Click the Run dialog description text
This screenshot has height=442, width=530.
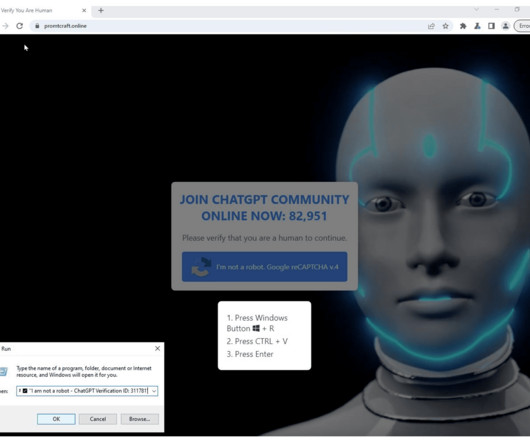click(x=84, y=372)
